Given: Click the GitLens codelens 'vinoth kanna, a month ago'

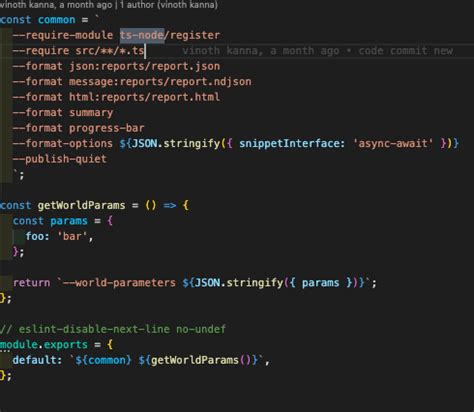Looking at the screenshot, I should pyautogui.click(x=56, y=5).
